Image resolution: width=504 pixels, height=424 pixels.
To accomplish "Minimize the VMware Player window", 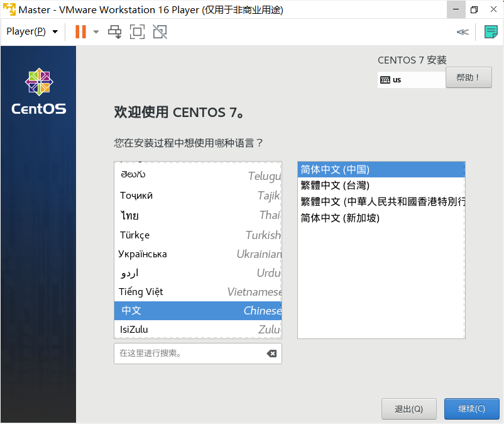I will click(x=456, y=9).
